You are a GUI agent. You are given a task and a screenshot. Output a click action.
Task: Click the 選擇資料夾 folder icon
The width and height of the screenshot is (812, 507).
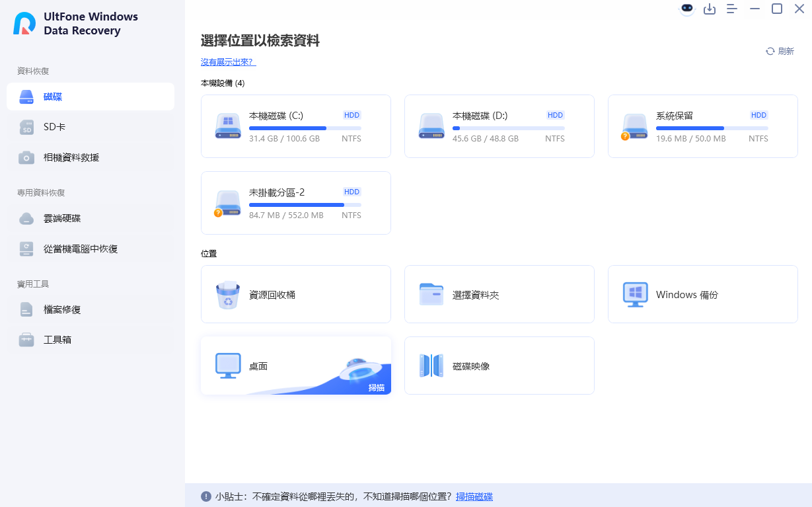431,295
